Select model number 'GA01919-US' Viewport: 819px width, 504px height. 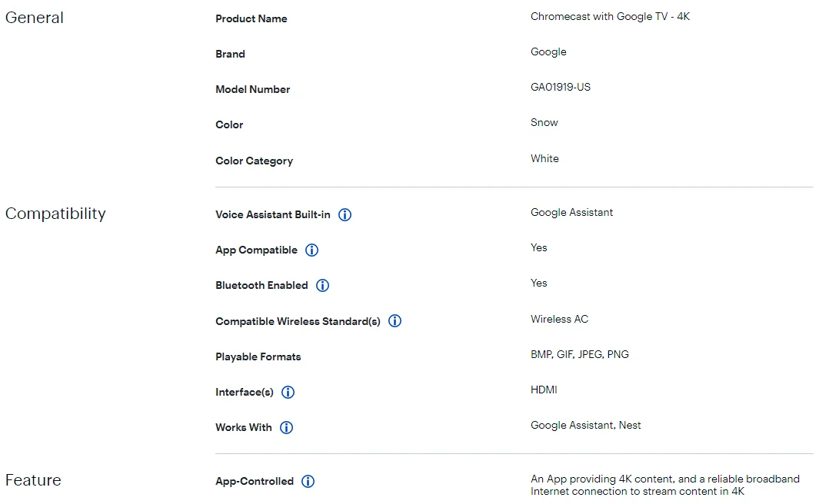point(561,87)
